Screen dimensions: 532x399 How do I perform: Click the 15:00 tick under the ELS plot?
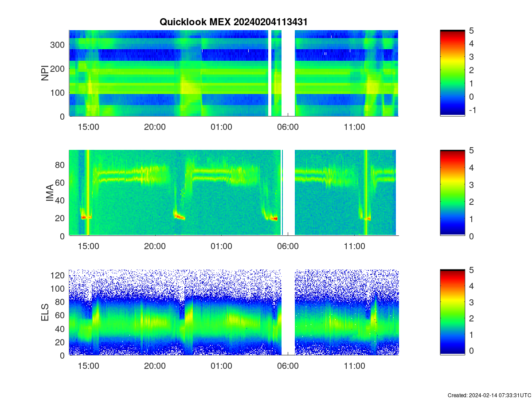[x=89, y=366]
